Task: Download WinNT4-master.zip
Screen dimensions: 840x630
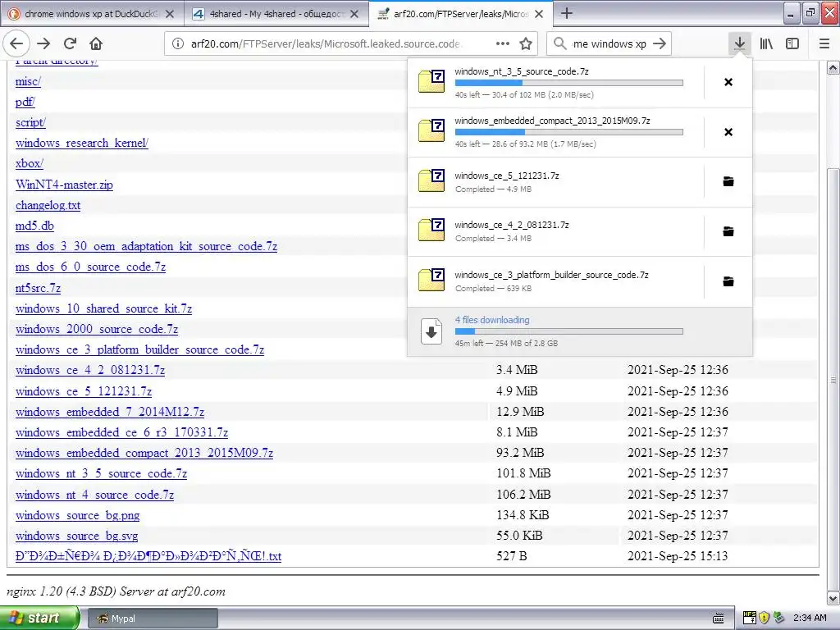Action: pyautogui.click(x=64, y=185)
